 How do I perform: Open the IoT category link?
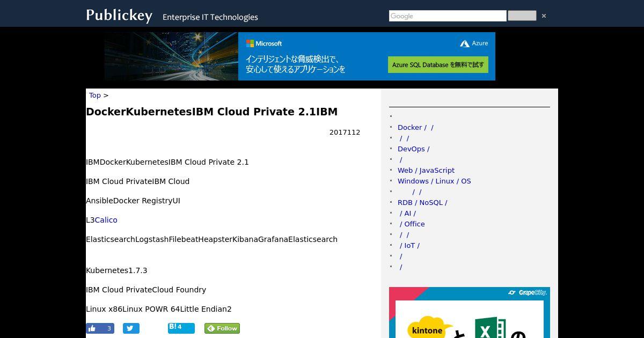[409, 246]
